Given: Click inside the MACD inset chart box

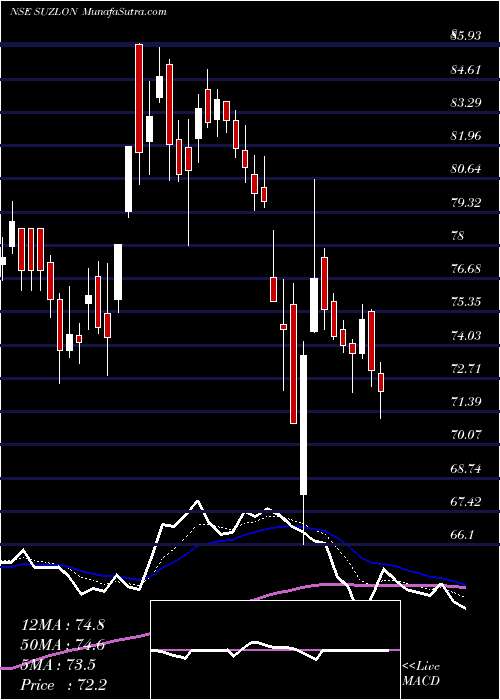Looking at the screenshot, I should click(x=276, y=650).
